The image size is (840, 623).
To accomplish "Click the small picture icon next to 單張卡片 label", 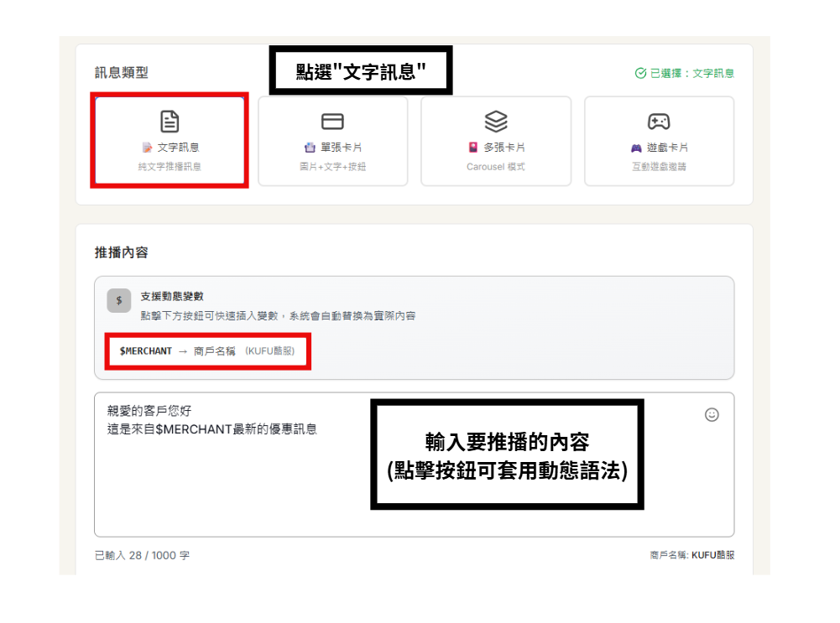I will tap(310, 145).
